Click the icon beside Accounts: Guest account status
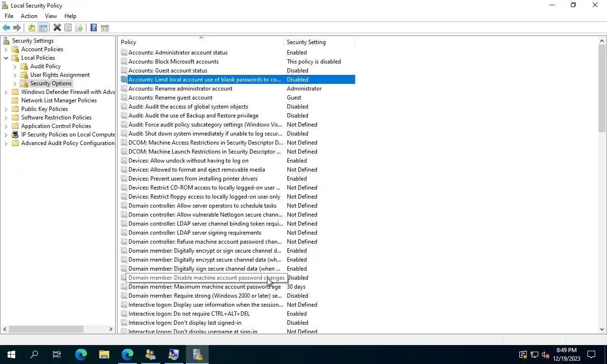This screenshot has width=607, height=364. tap(124, 71)
